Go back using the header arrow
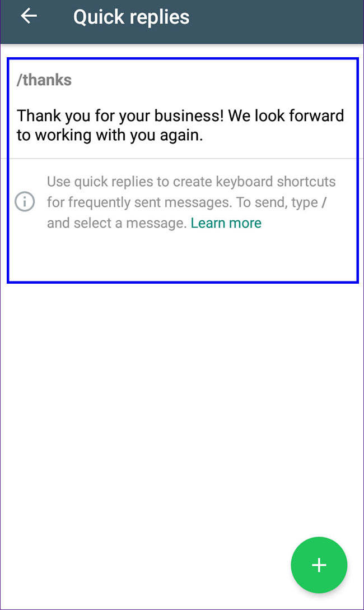364x610 pixels. point(29,16)
